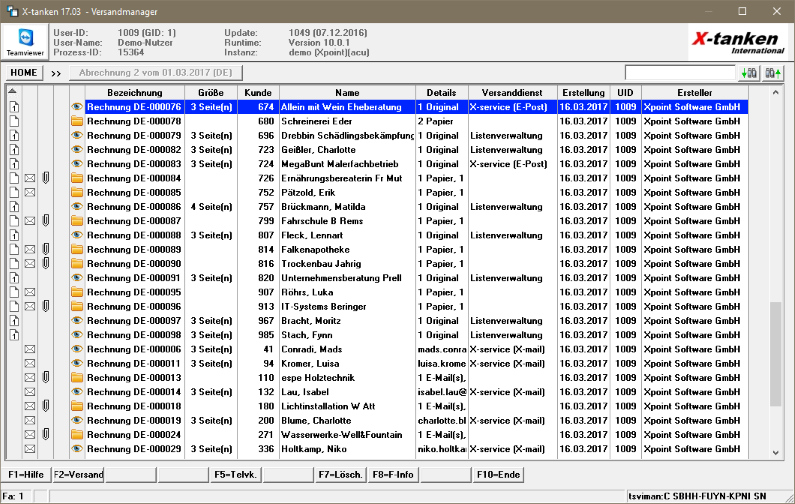
Task: Click the vertical scrollbar thumb of the list
Action: (x=775, y=354)
